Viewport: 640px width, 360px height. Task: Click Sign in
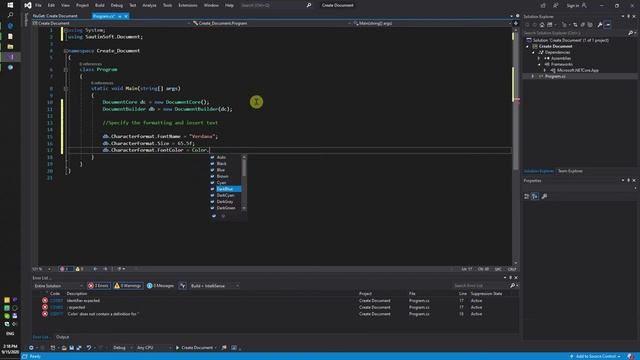(576, 5)
